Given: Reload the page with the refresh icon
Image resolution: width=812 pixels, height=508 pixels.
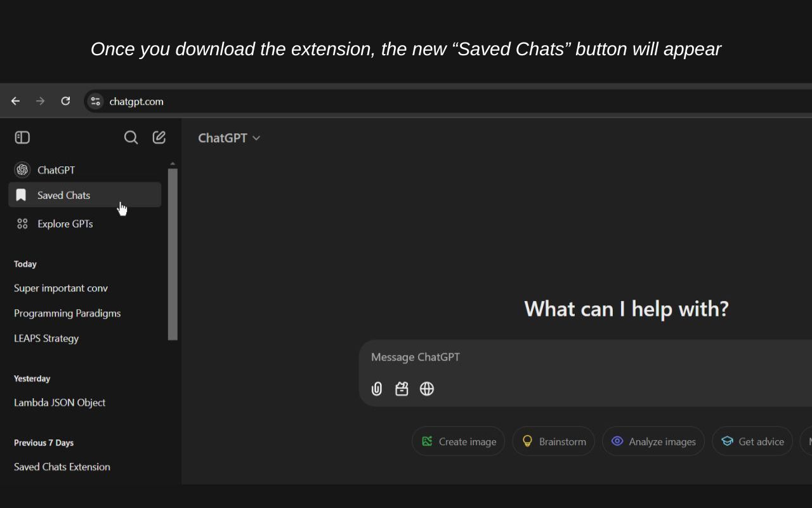Looking at the screenshot, I should [65, 100].
